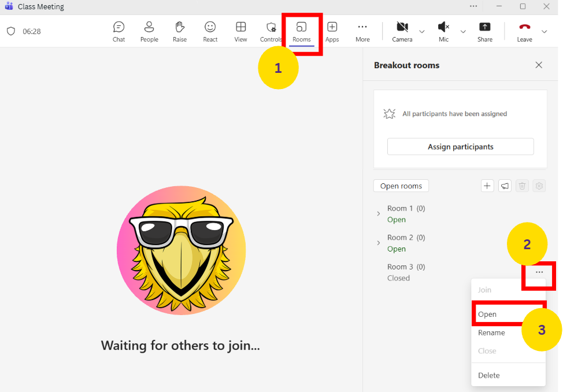
Task: Close the Breakout rooms panel
Action: pyautogui.click(x=539, y=65)
